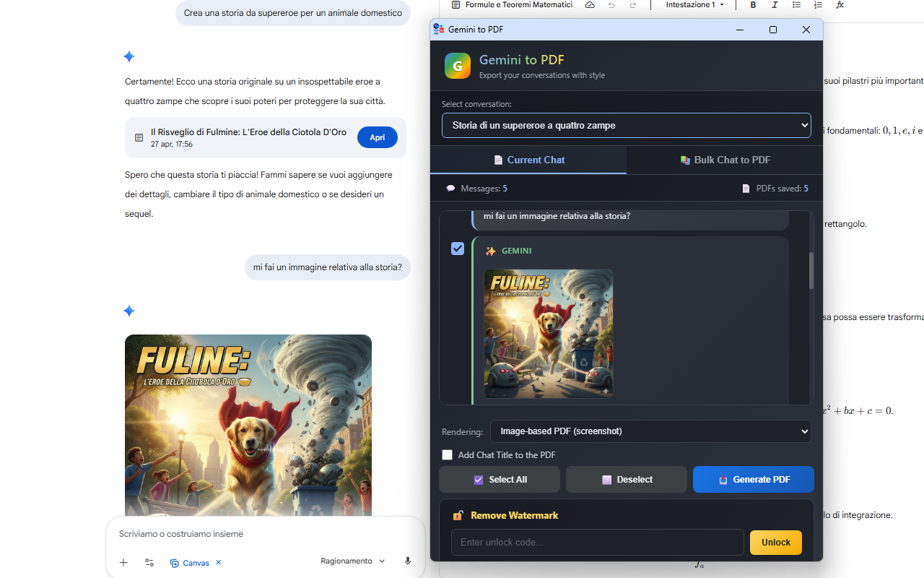Open the Intestazione 1 style dropdown

coord(694,5)
